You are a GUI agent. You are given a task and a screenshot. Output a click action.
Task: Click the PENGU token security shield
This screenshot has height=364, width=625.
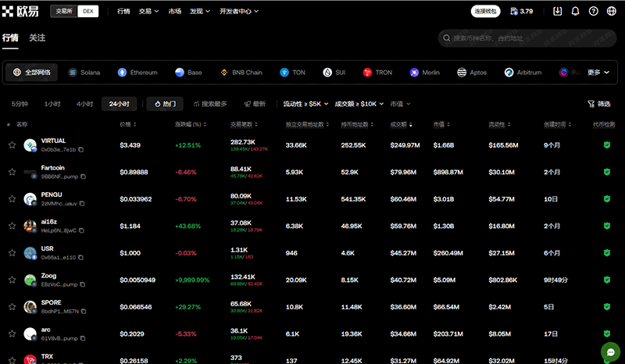[607, 199]
